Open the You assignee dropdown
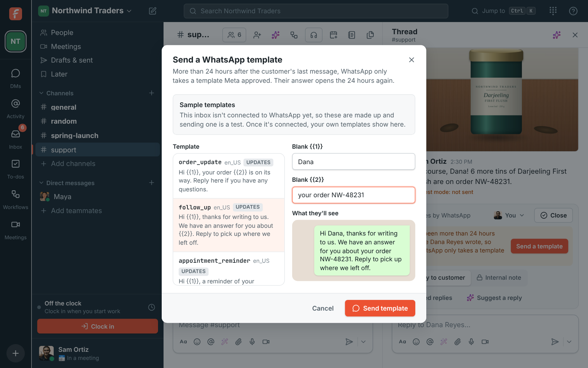The image size is (588, 368). click(509, 215)
